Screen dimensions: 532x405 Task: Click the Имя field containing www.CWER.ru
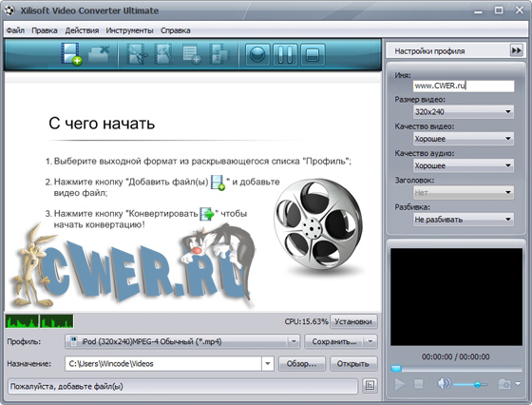[x=464, y=86]
